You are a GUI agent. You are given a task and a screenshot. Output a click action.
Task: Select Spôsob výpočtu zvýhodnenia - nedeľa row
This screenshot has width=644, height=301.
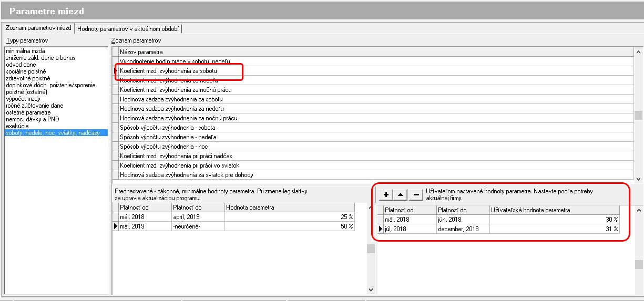pos(376,137)
